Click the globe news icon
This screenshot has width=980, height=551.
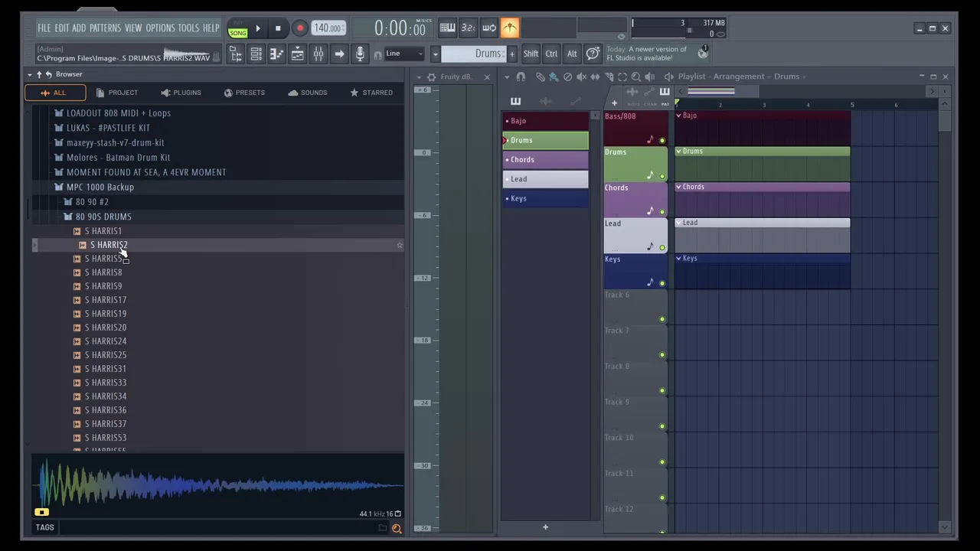[703, 54]
